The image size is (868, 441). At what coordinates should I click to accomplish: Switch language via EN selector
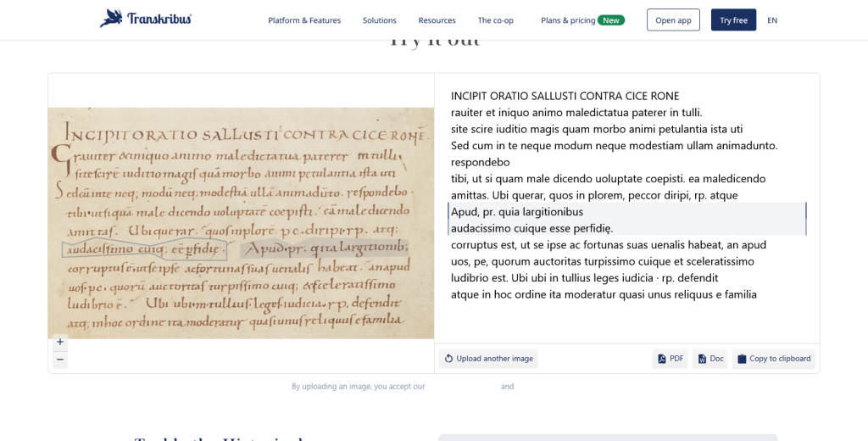(772, 20)
